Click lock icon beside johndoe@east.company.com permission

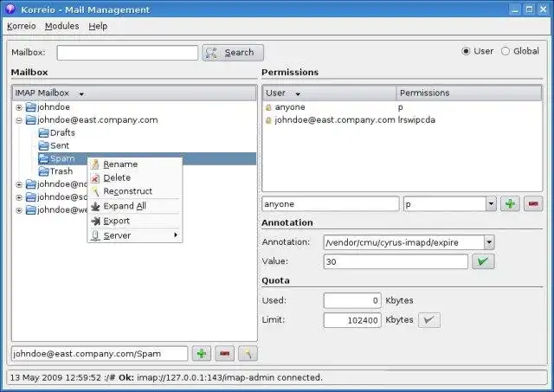[x=268, y=120]
